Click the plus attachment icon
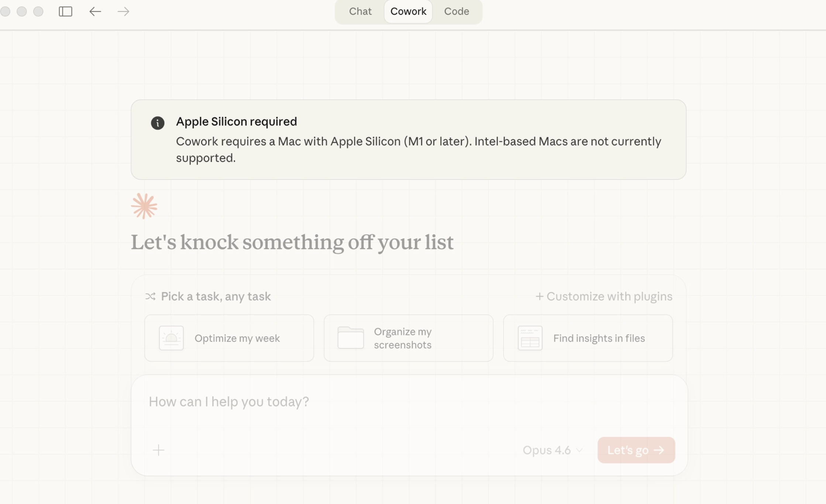The image size is (826, 504). pos(158,450)
